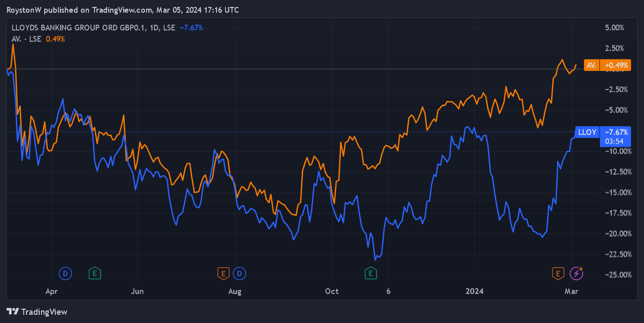
Task: Click the Jun label on time axis
Action: pyautogui.click(x=137, y=291)
